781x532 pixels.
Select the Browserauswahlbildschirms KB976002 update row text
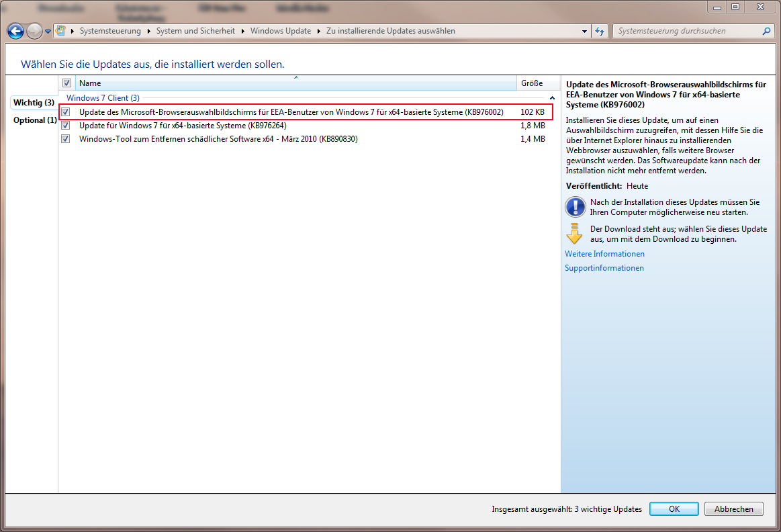point(291,112)
